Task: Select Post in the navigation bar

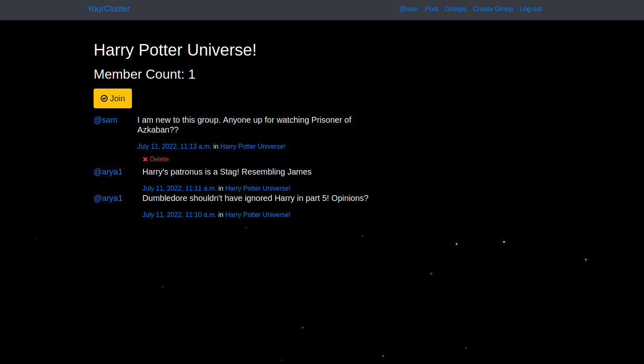Action: pos(432,9)
